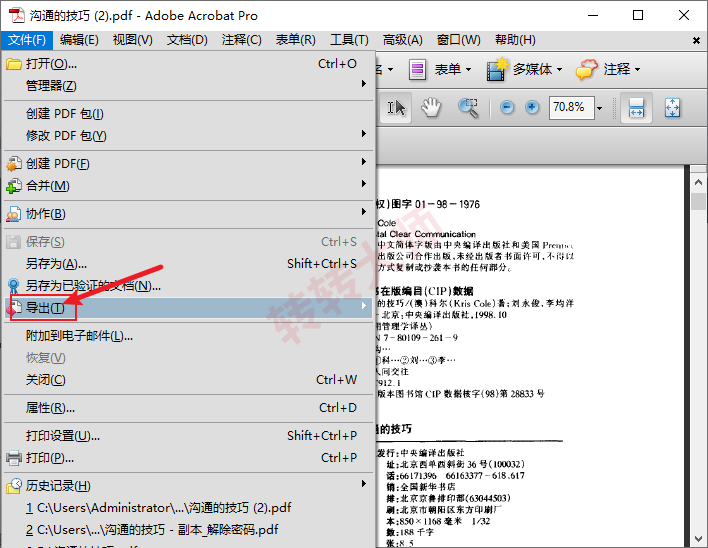Click the fit width scrolling page icon

click(636, 108)
